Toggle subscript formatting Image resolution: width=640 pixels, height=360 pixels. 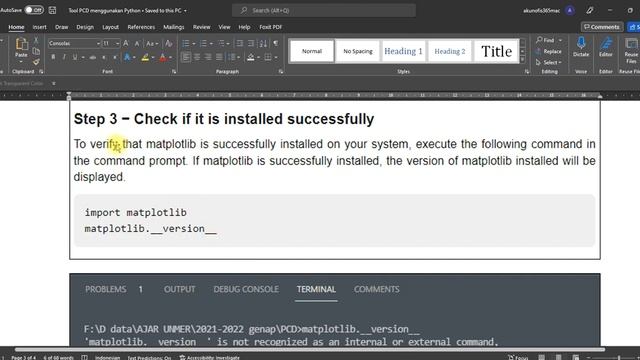(104, 58)
